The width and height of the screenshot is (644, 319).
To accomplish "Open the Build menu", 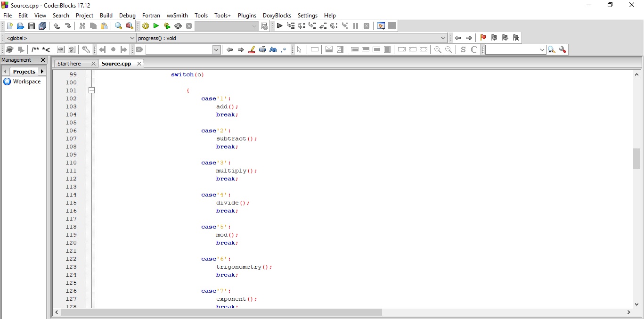I will coord(106,15).
